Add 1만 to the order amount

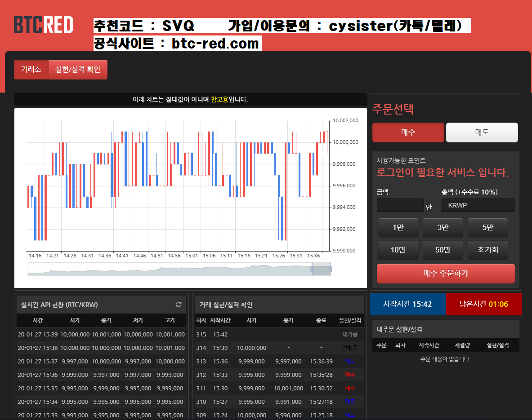coord(398,228)
